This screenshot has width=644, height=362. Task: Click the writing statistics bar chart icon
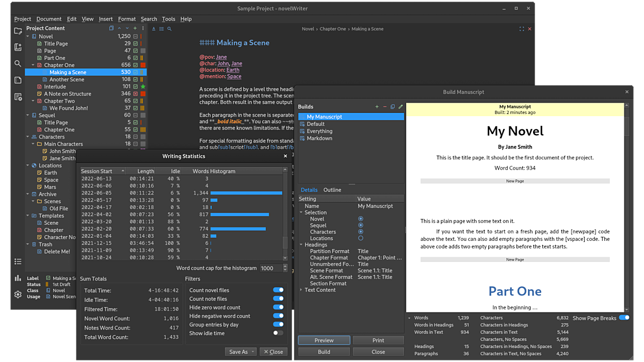point(18,278)
